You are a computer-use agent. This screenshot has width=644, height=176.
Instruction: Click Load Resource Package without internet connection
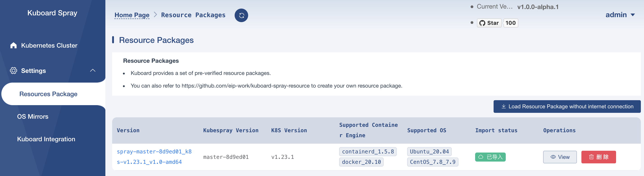click(567, 107)
